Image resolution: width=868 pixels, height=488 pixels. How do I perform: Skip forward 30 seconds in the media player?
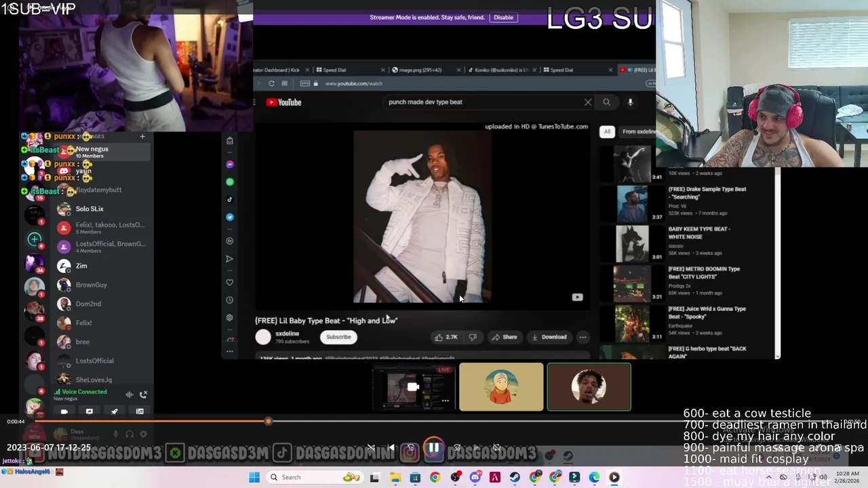(457, 448)
